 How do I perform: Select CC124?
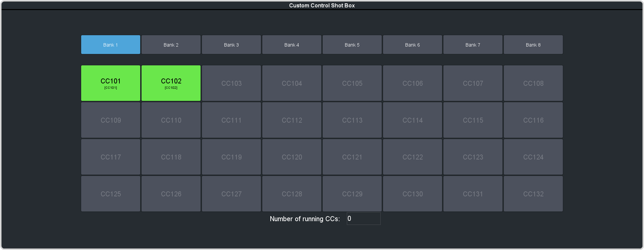[533, 157]
